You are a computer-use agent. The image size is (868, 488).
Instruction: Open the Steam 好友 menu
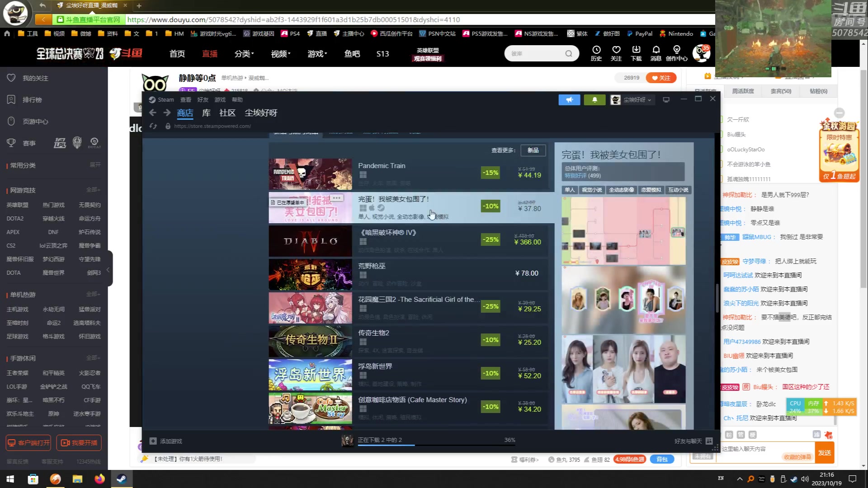(x=203, y=100)
